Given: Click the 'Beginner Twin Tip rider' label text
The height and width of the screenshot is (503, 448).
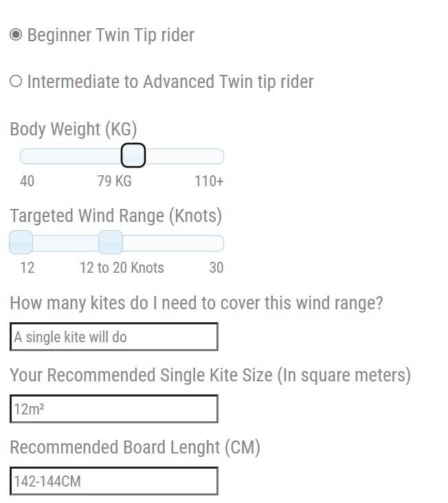Looking at the screenshot, I should click(111, 35).
